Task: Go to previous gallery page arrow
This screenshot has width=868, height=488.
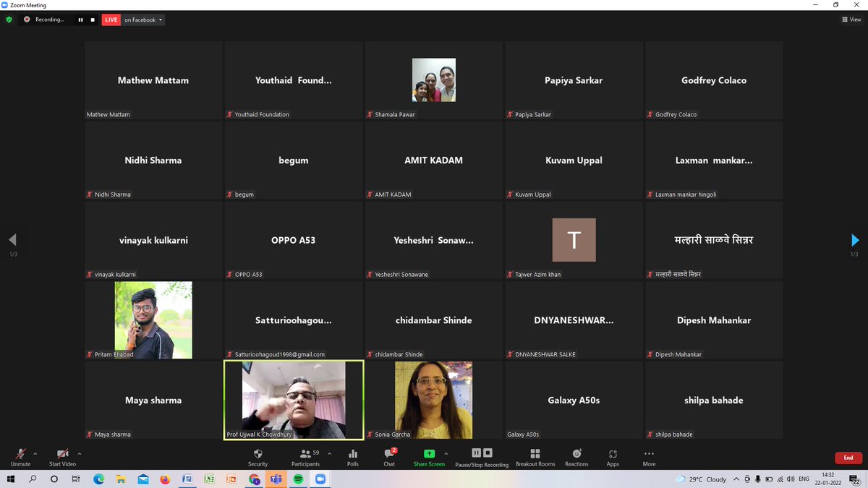Action: 12,240
